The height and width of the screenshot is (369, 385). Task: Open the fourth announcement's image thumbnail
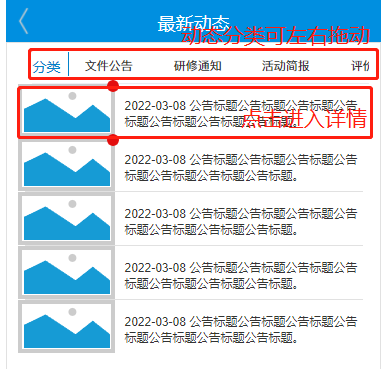[x=67, y=273]
